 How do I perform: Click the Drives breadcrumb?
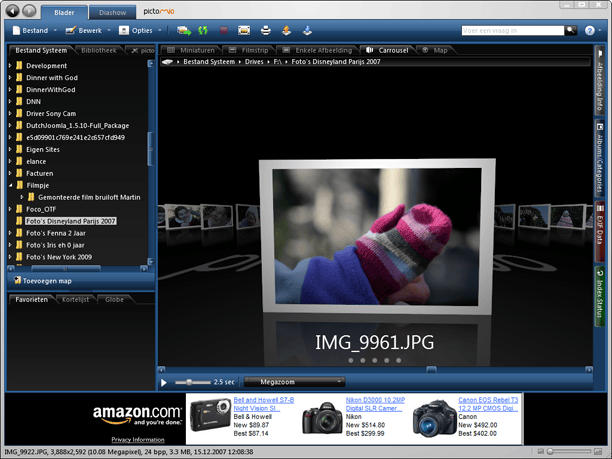coord(254,62)
